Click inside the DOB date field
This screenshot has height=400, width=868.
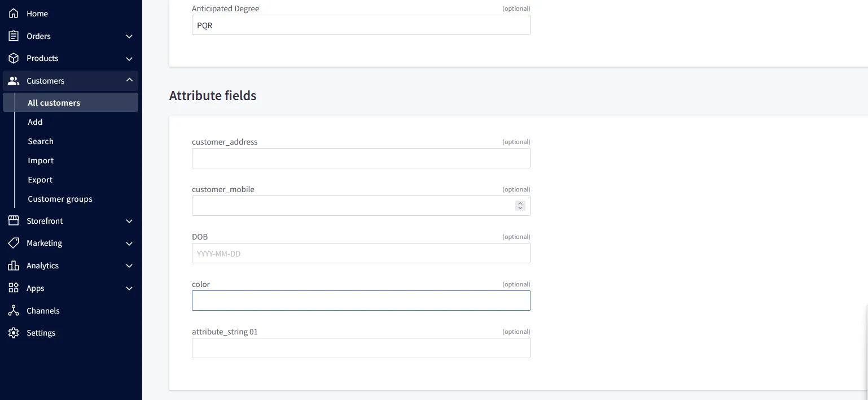pyautogui.click(x=361, y=253)
